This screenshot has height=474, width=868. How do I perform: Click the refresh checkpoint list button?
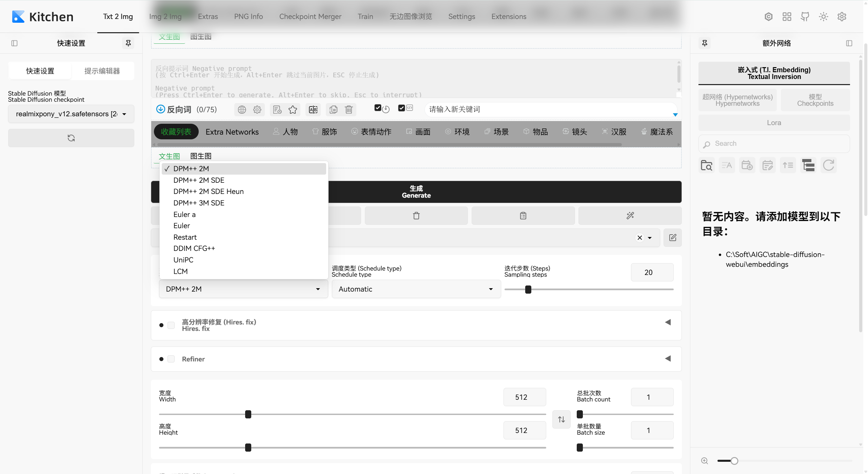pos(71,138)
